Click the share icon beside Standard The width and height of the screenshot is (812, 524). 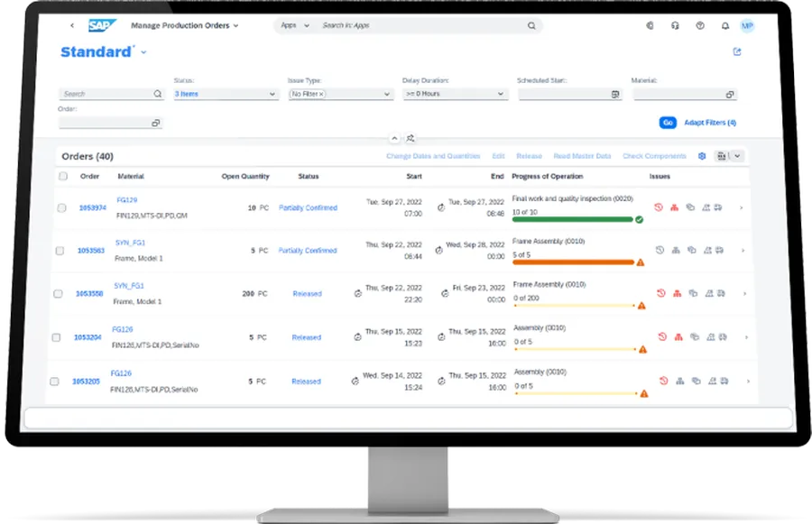coord(737,52)
